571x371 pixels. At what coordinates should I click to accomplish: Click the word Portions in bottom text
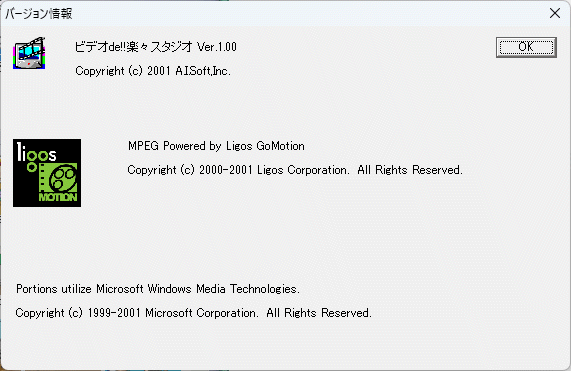(37, 289)
